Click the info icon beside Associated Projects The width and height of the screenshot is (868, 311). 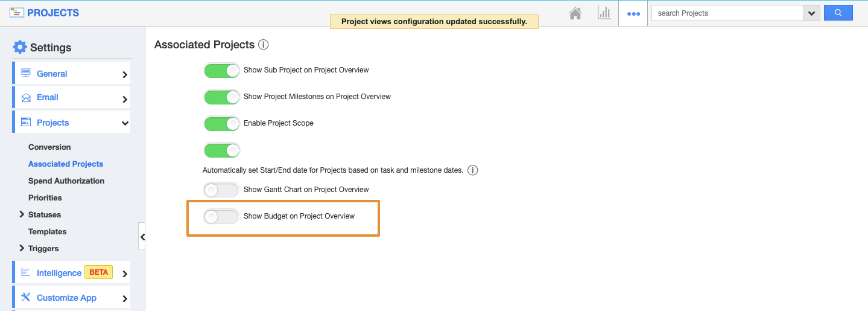(x=263, y=45)
